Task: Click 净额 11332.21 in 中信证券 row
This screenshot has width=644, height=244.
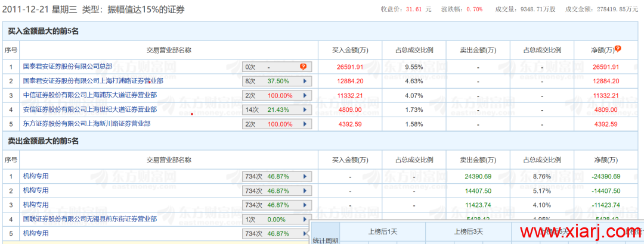Action: (x=606, y=96)
